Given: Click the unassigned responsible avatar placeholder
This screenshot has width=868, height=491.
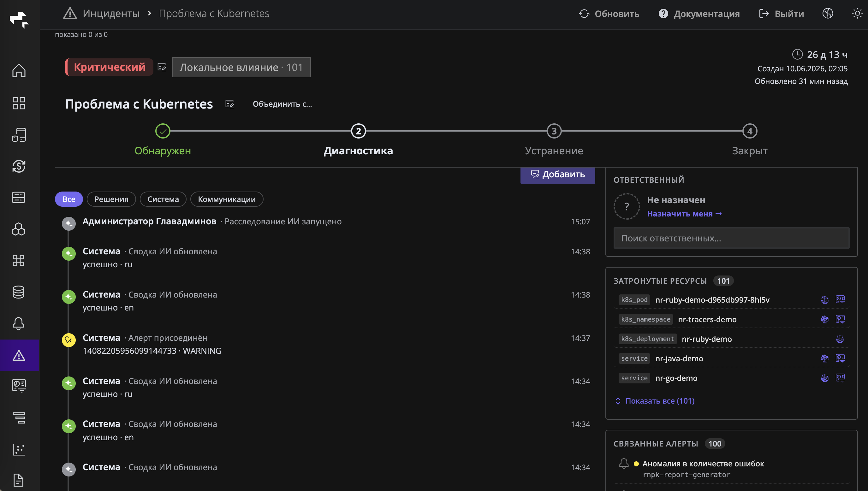Looking at the screenshot, I should (x=627, y=206).
